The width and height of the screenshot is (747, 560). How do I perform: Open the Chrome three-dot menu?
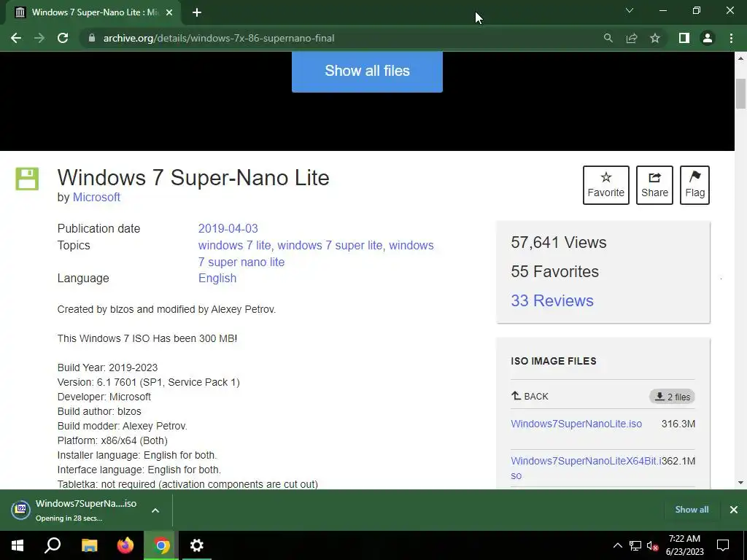coord(731,38)
